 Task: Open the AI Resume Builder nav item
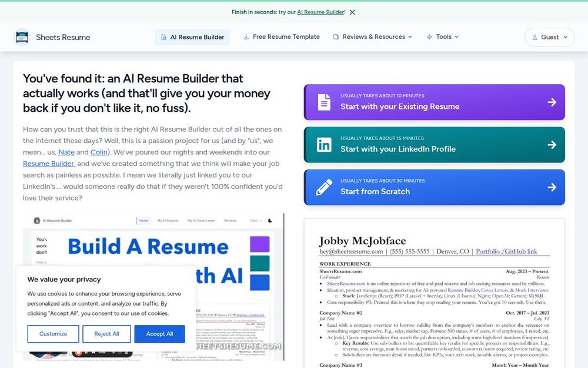pos(192,37)
